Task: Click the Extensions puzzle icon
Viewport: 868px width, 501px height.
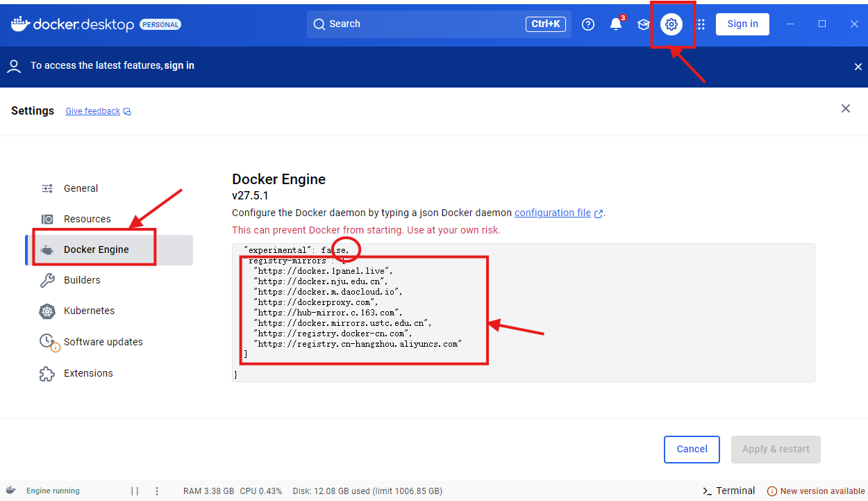Action: pos(47,373)
